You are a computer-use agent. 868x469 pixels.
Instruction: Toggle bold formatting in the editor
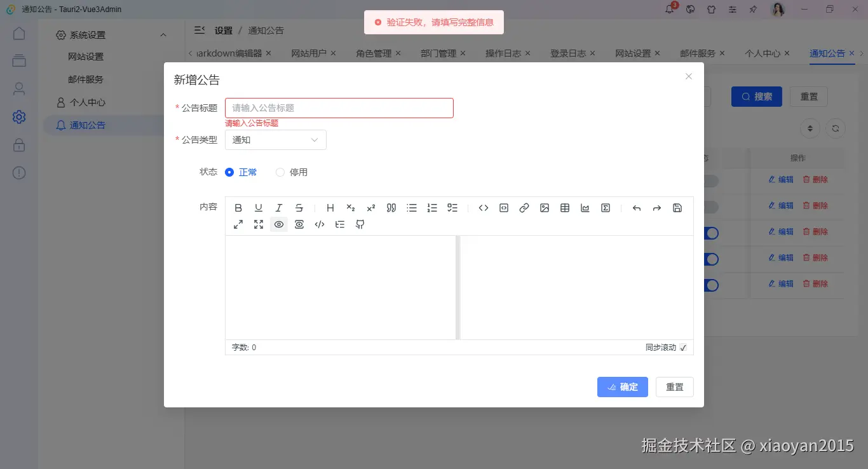(238, 207)
